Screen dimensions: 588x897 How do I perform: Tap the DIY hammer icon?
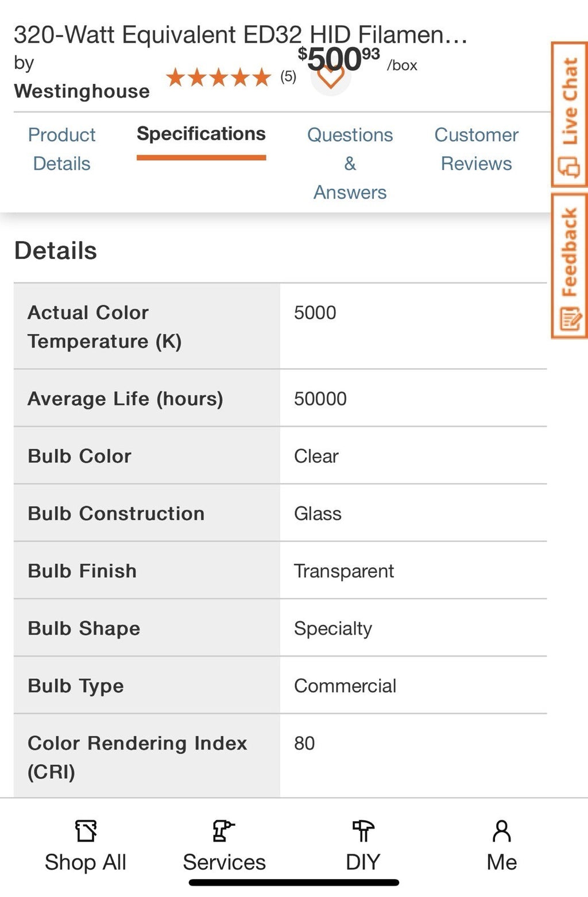point(363,830)
